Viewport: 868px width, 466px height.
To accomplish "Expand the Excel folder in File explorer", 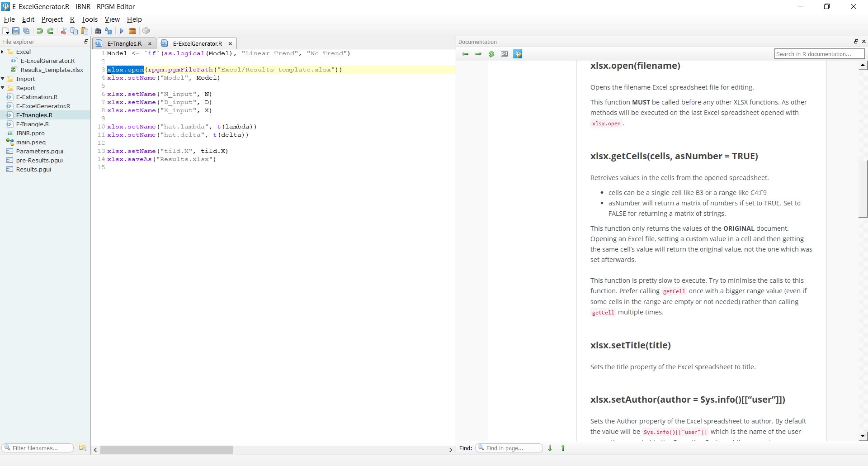I will [x=3, y=52].
